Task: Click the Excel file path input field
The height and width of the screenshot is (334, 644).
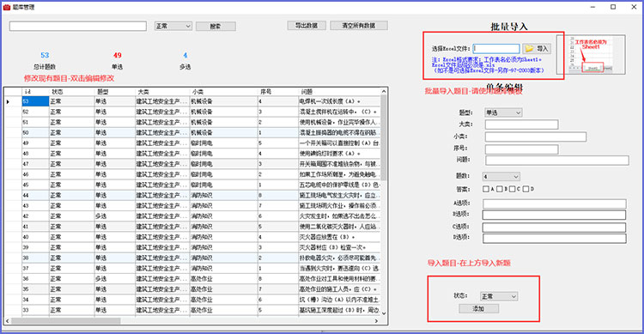Action: [496, 48]
